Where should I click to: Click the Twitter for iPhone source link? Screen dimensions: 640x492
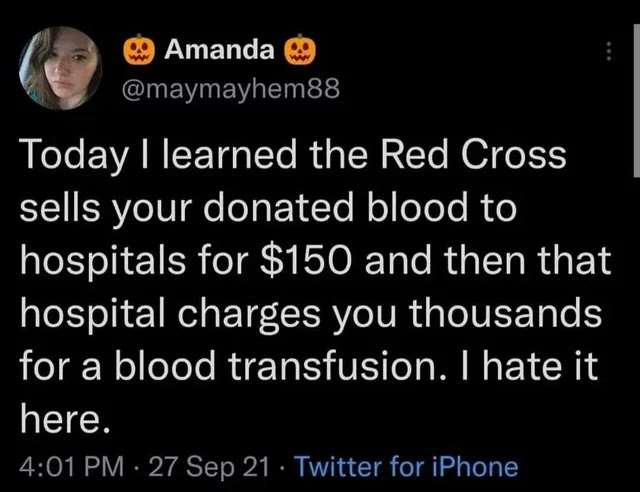(x=406, y=466)
